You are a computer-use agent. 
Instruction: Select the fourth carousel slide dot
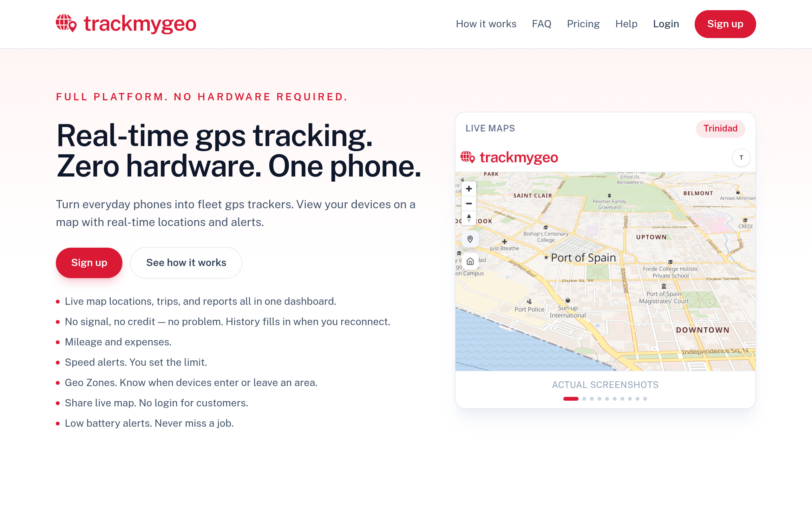click(599, 398)
